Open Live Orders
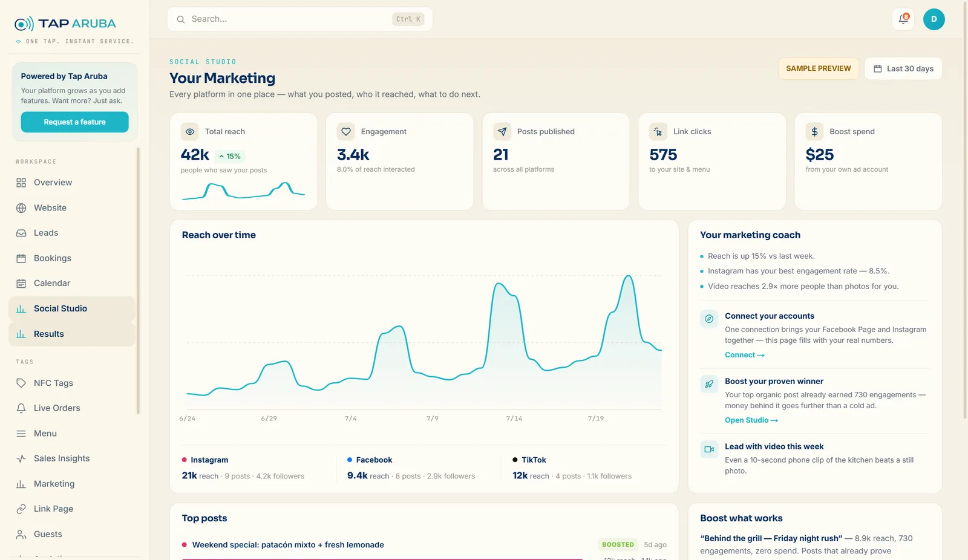968x560 pixels. (72, 408)
